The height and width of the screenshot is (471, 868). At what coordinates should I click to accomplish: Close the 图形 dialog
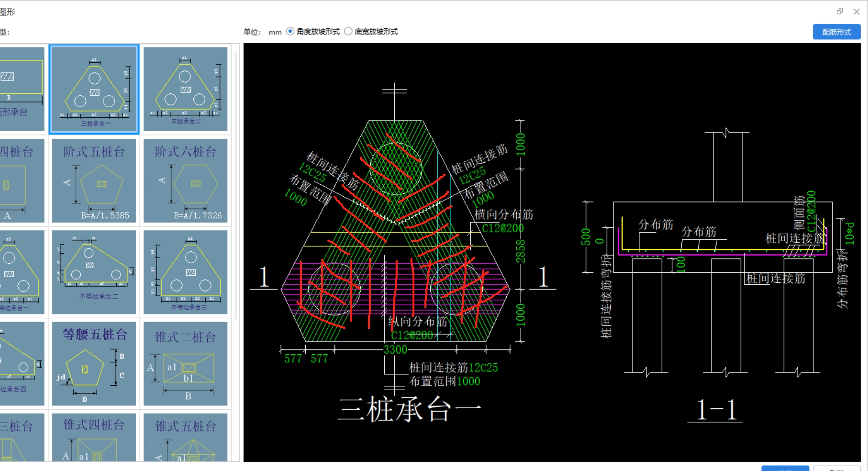coord(857,11)
